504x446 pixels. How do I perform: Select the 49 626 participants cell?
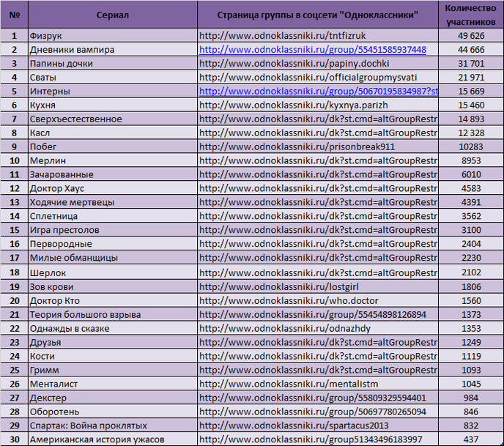coord(471,35)
